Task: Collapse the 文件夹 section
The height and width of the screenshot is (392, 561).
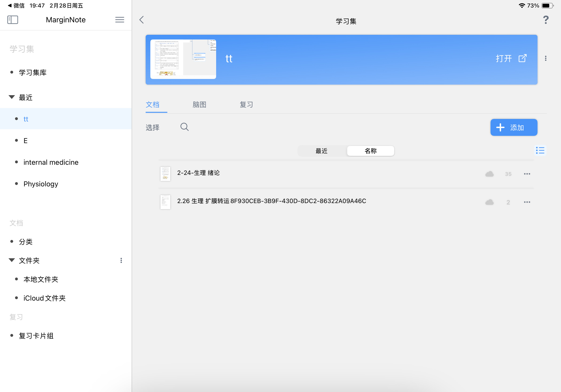Action: [12, 260]
